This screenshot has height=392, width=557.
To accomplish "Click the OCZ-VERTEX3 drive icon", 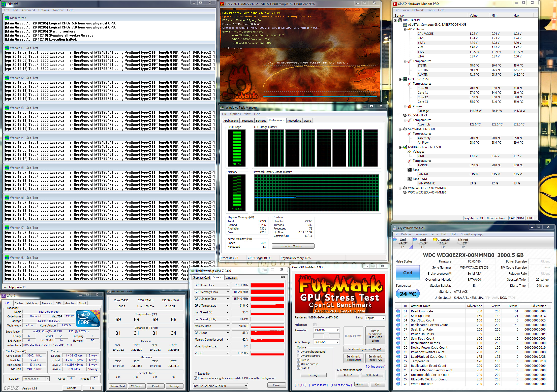I will pos(405,115).
